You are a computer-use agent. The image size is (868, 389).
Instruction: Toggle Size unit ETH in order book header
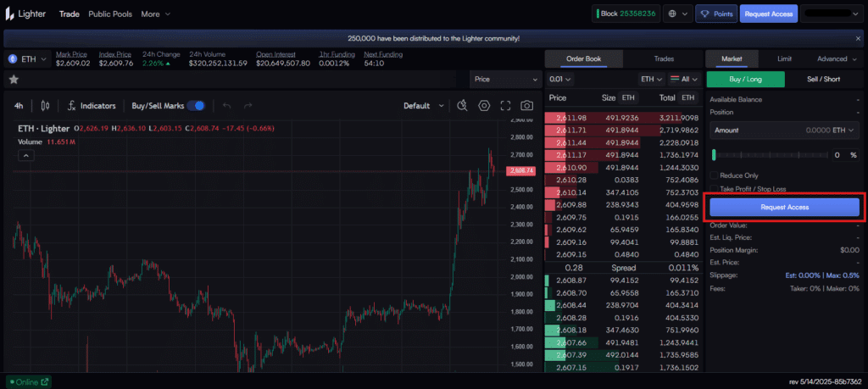(628, 98)
